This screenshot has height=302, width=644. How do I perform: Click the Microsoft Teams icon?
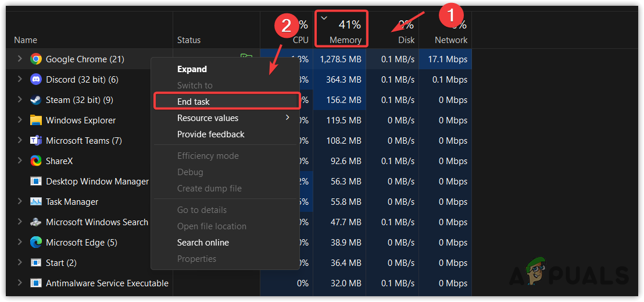tap(36, 141)
